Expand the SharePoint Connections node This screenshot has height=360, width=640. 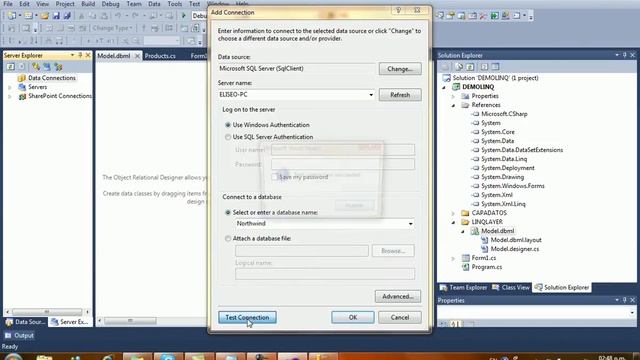(10, 96)
